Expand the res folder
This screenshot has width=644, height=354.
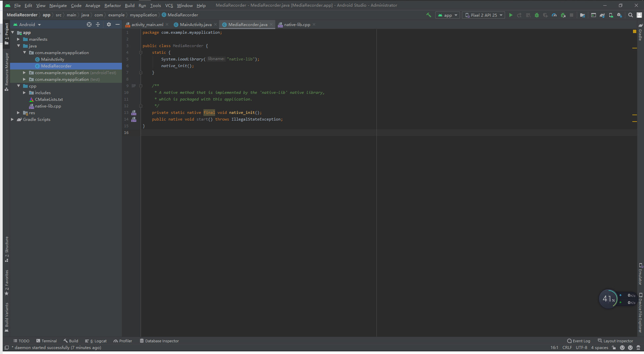pyautogui.click(x=19, y=113)
